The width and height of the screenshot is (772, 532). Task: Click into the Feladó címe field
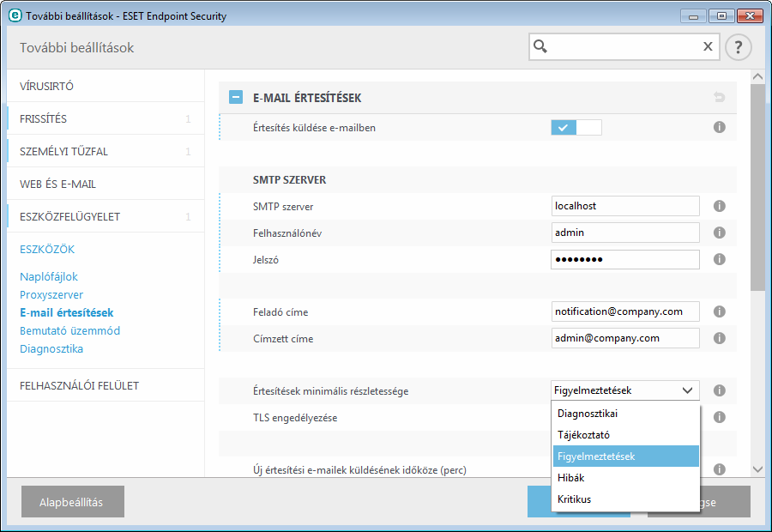[x=625, y=311]
